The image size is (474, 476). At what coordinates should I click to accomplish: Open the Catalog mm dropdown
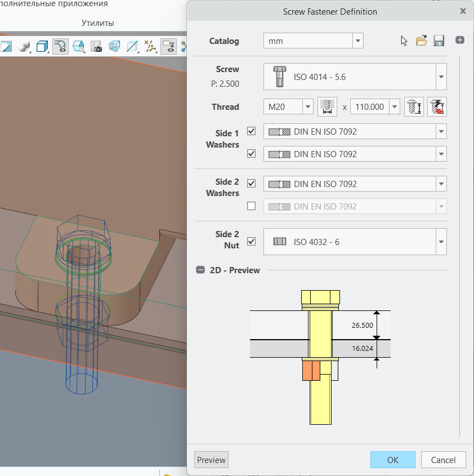coord(358,41)
